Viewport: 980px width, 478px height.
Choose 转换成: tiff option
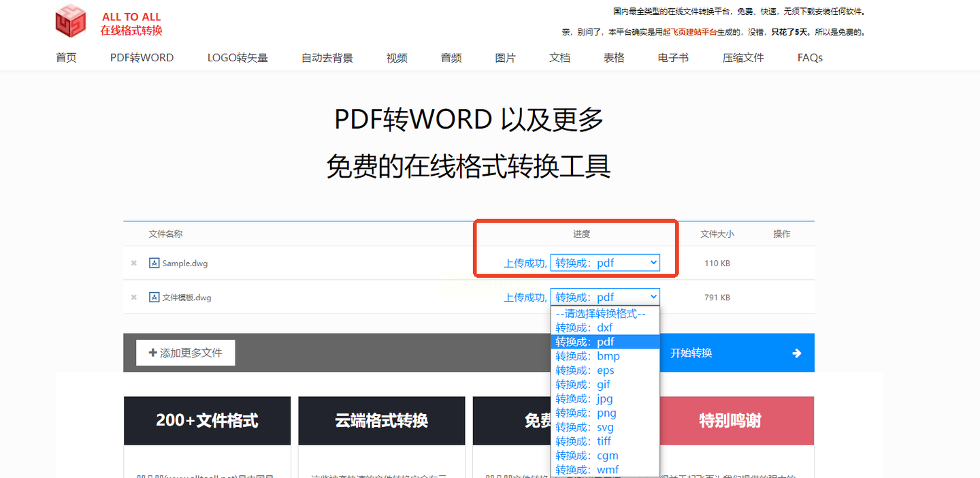point(605,441)
